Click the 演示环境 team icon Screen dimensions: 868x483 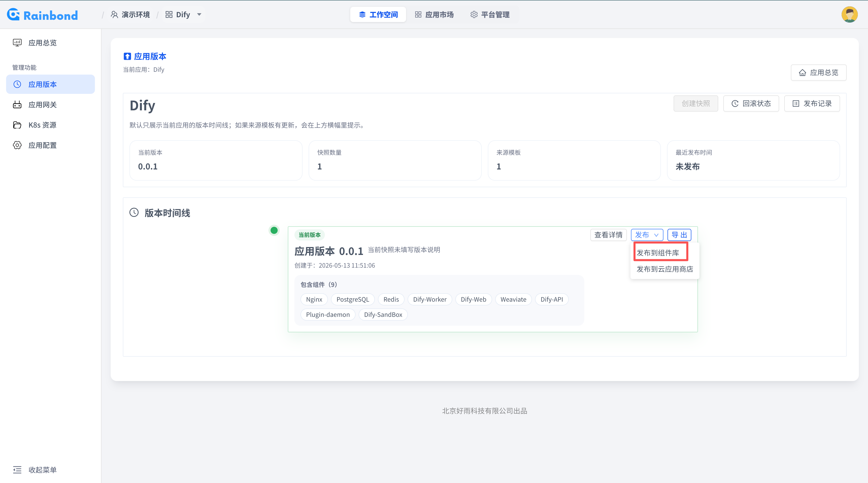pos(114,14)
